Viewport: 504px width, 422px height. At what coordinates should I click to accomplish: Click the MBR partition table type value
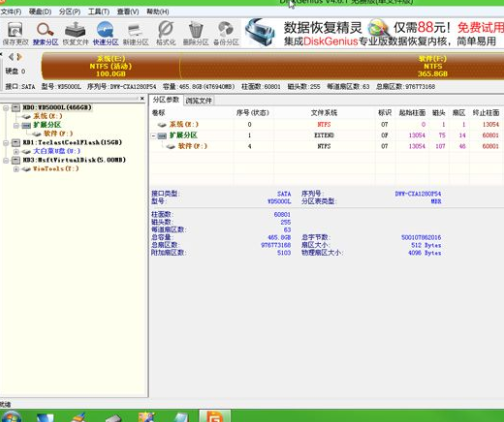point(436,201)
